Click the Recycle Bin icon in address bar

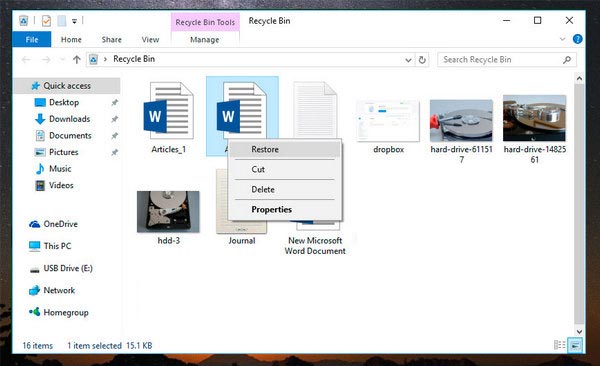[x=93, y=59]
